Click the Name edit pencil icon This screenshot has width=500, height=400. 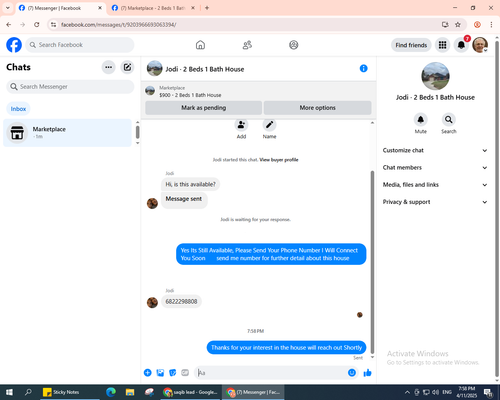(269, 125)
